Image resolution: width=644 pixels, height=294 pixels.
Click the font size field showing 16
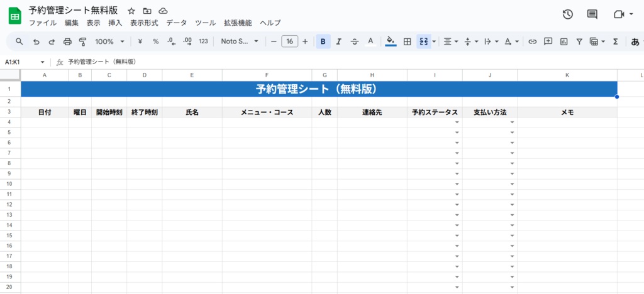[289, 41]
